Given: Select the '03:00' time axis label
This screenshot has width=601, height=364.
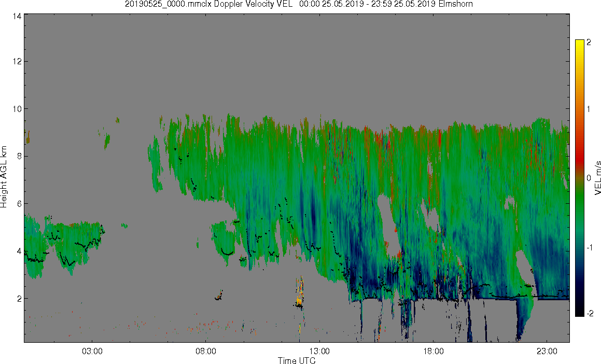Looking at the screenshot, I should (x=92, y=352).
